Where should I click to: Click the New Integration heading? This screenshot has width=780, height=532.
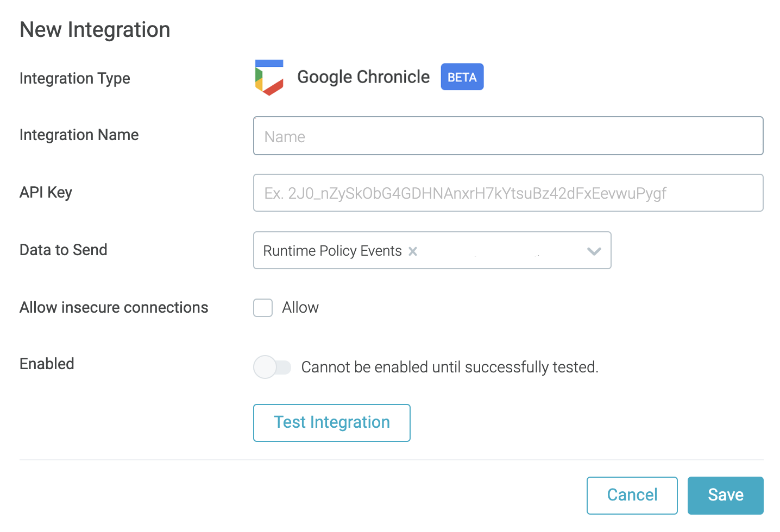[x=95, y=29]
